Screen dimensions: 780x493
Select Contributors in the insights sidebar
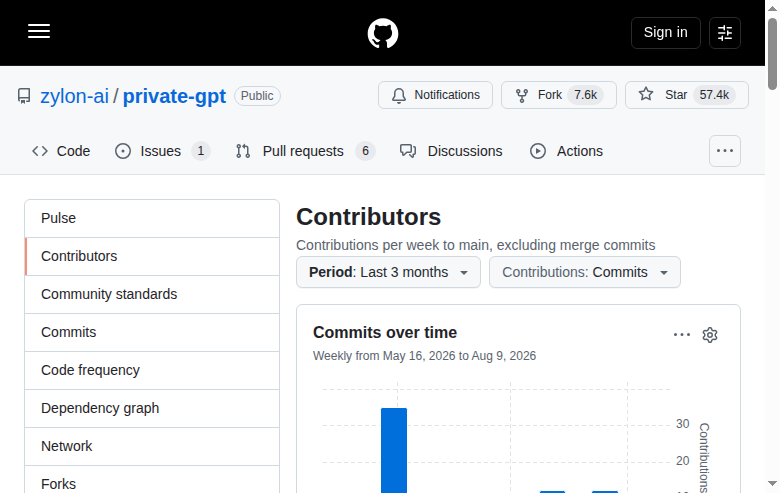pos(152,256)
